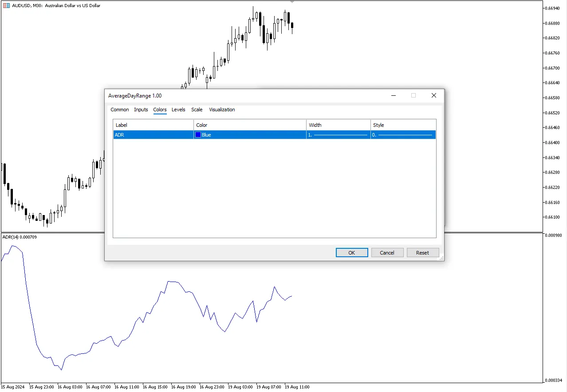This screenshot has height=392, width=567.
Task: Show the Visualization tab
Action: tap(222, 110)
